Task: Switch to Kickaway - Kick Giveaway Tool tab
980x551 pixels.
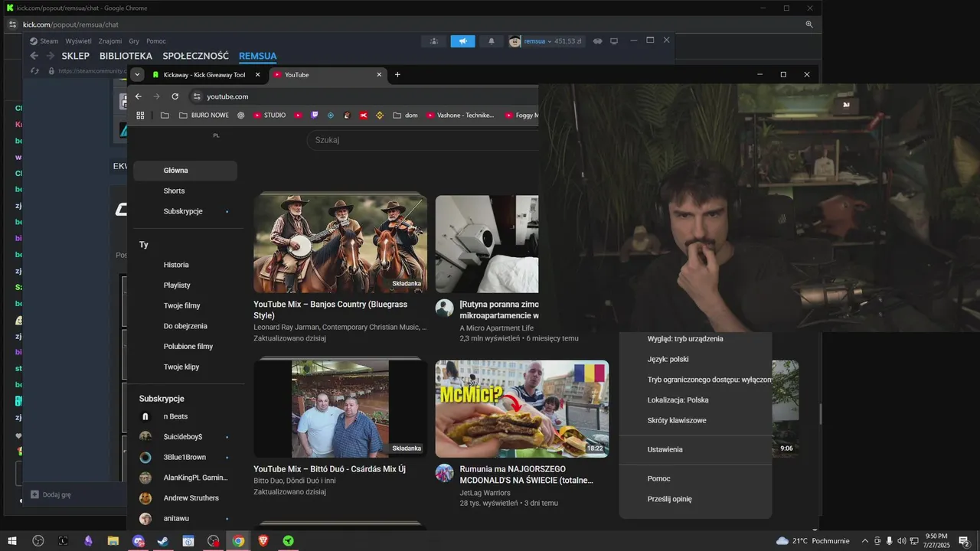Action: pos(204,75)
